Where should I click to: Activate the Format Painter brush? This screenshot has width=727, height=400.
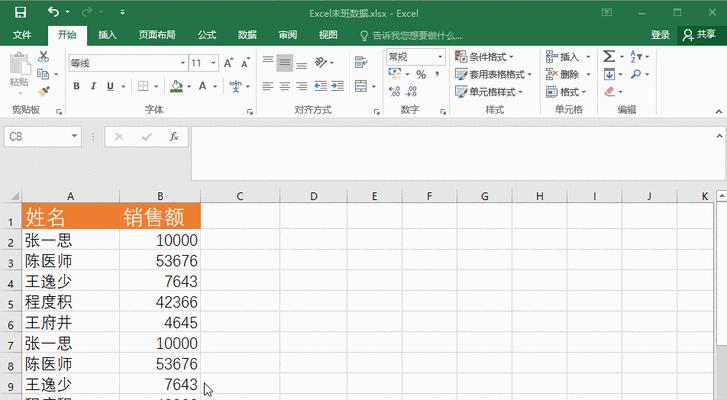(x=44, y=91)
